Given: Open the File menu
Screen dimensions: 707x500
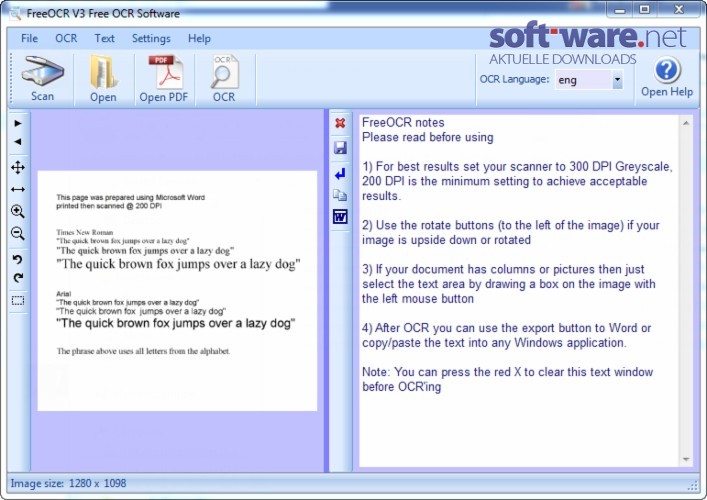Looking at the screenshot, I should click(x=29, y=39).
